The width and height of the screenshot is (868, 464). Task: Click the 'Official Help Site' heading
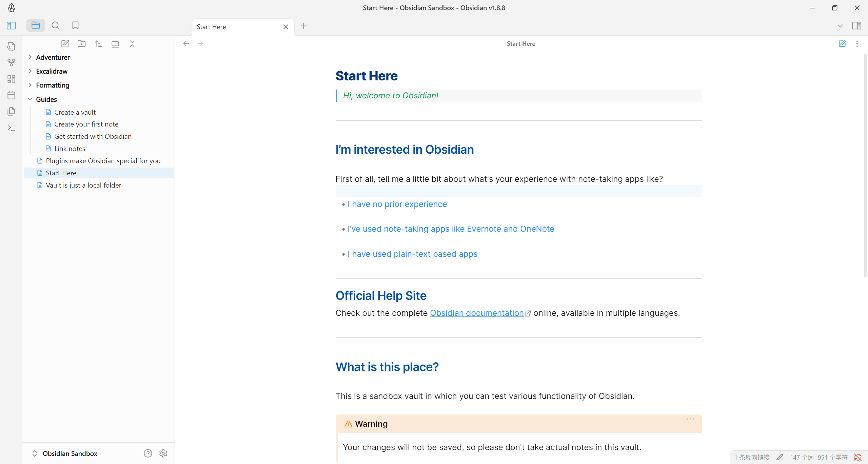click(381, 296)
